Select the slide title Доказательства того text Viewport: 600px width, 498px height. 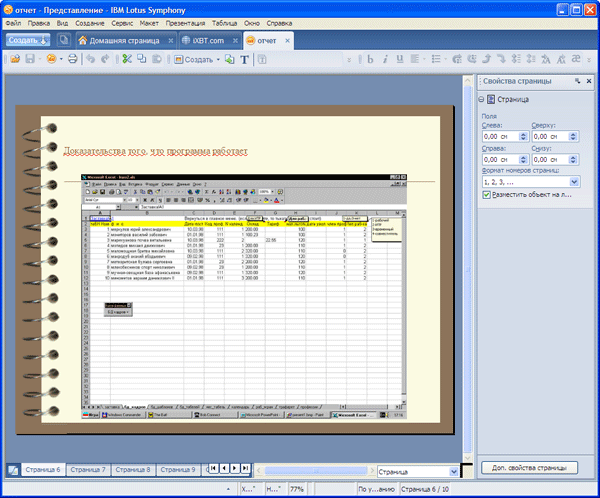click(x=155, y=151)
